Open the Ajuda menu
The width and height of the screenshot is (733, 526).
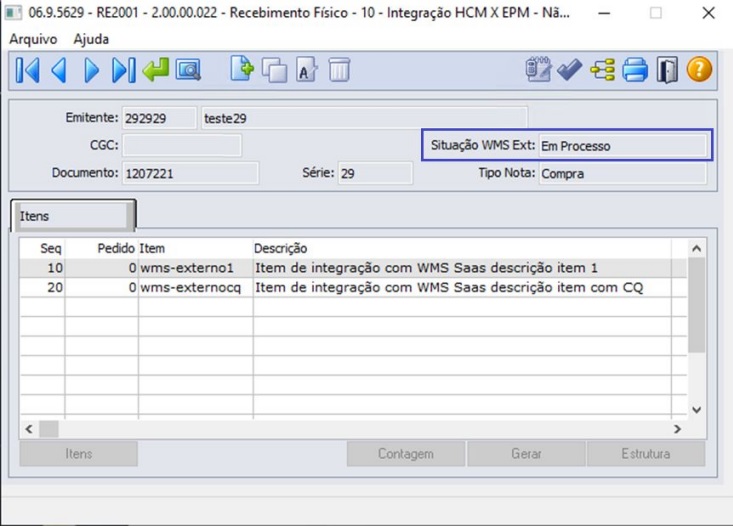91,39
